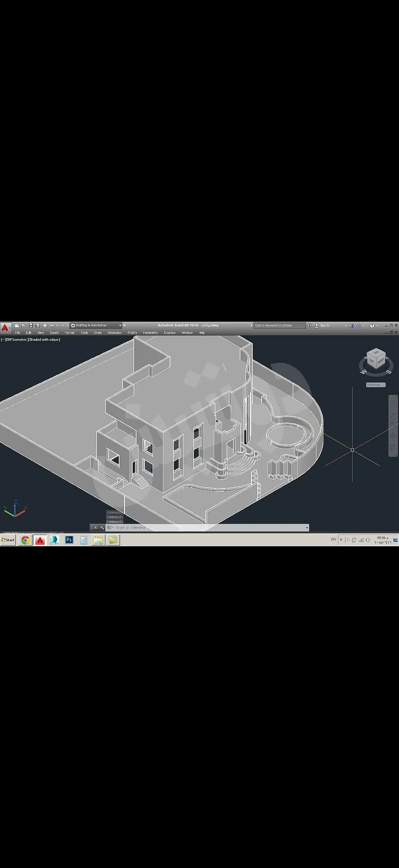Click the Undo arrow icon
399x868 pixels.
coord(52,325)
